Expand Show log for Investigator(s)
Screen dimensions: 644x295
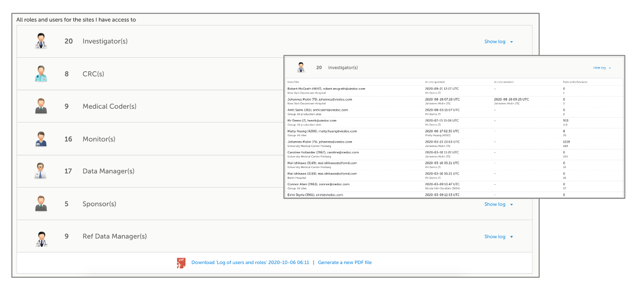click(x=498, y=42)
